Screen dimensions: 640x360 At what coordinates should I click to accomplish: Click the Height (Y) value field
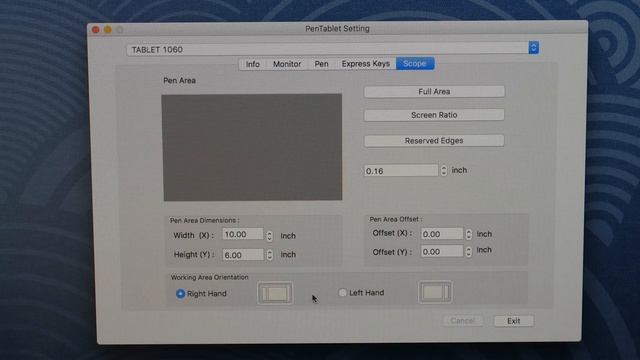[243, 255]
